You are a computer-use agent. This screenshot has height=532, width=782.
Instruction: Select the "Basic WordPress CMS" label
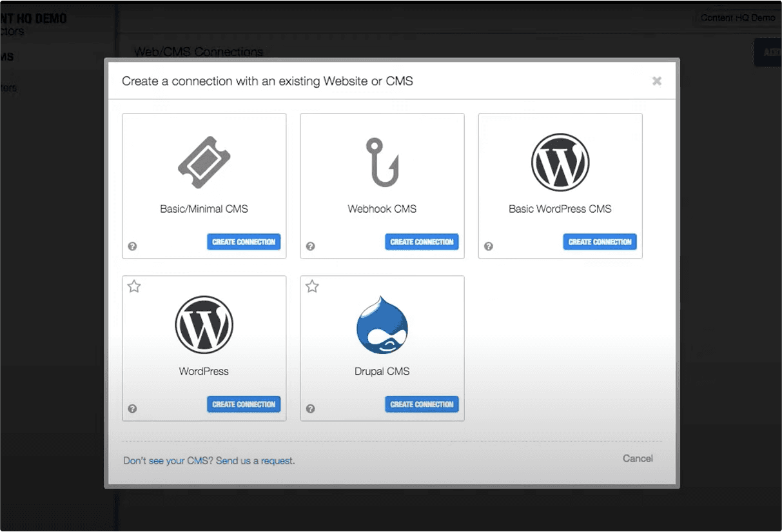pos(560,209)
